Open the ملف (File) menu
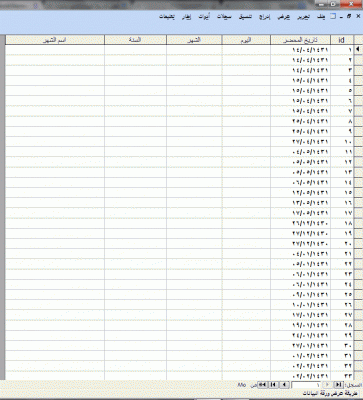Screen dimensions: 363x400 click(x=321, y=17)
